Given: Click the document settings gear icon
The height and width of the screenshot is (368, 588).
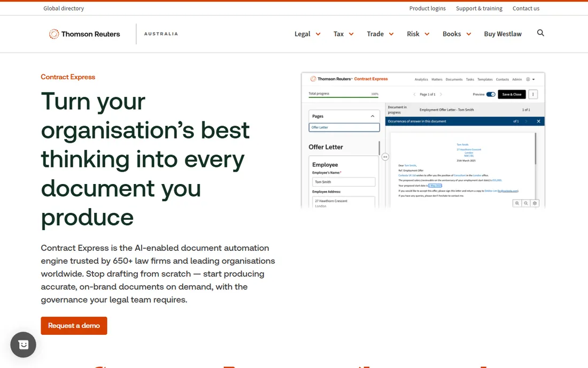Looking at the screenshot, I should pos(535,203).
